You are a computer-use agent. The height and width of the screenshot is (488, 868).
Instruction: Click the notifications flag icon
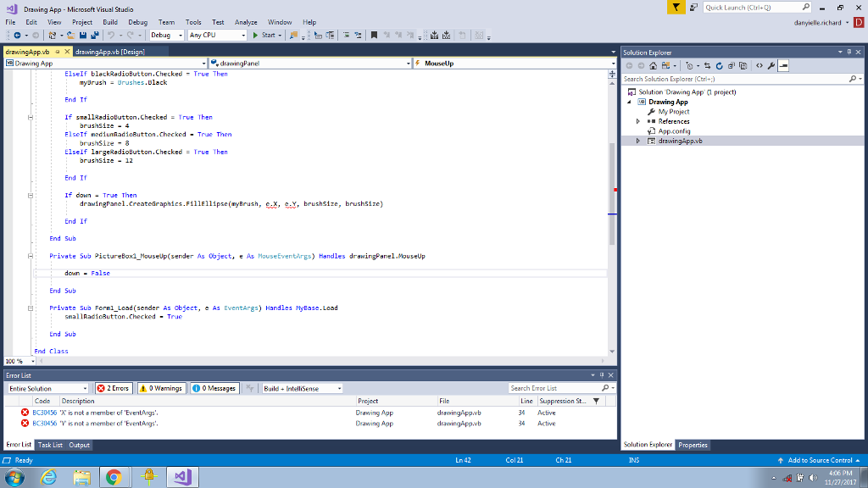(676, 7)
